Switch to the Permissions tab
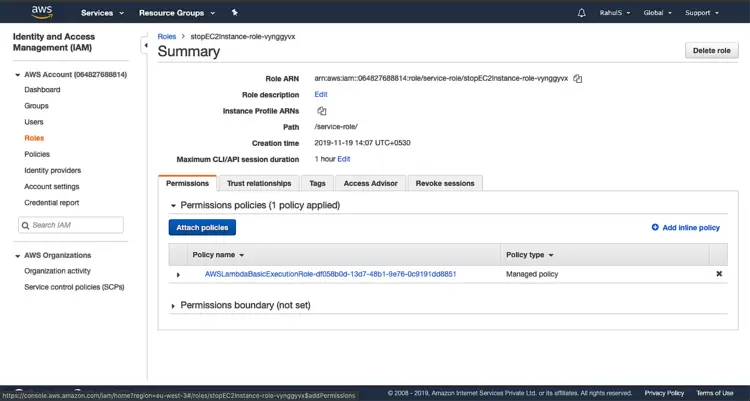This screenshot has height=401, width=750. (188, 183)
